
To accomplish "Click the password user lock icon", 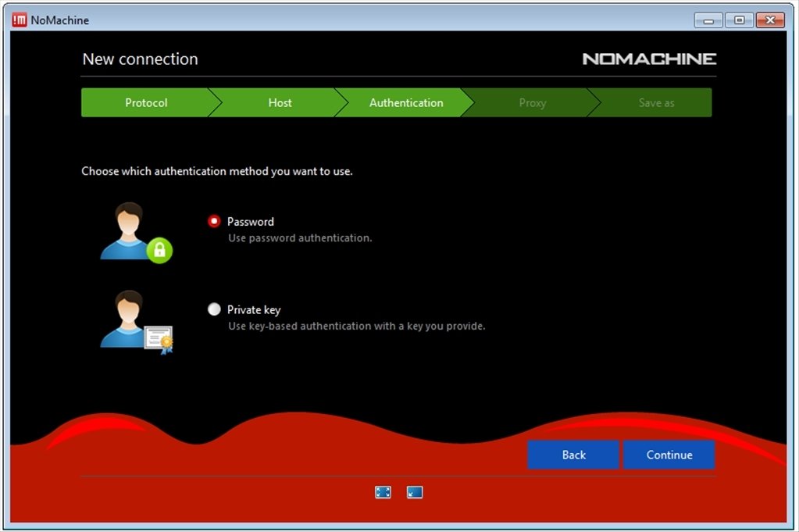I will [136, 232].
